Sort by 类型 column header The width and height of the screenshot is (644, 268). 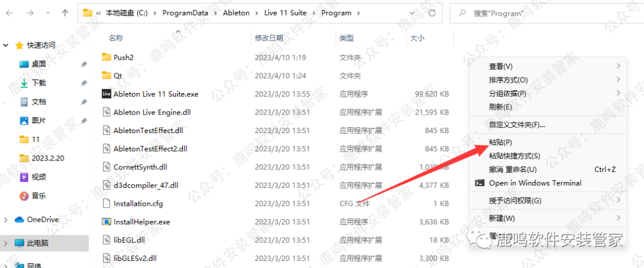[x=346, y=38]
